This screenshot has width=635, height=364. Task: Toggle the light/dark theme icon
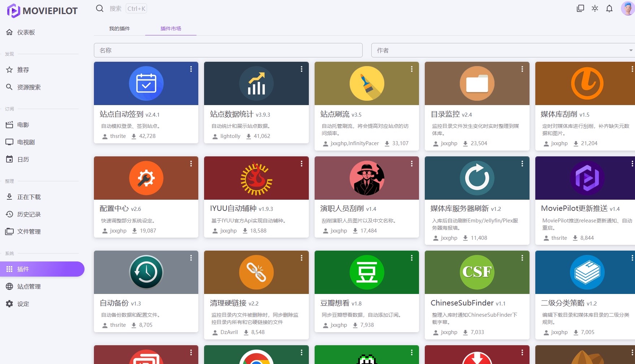coord(595,8)
